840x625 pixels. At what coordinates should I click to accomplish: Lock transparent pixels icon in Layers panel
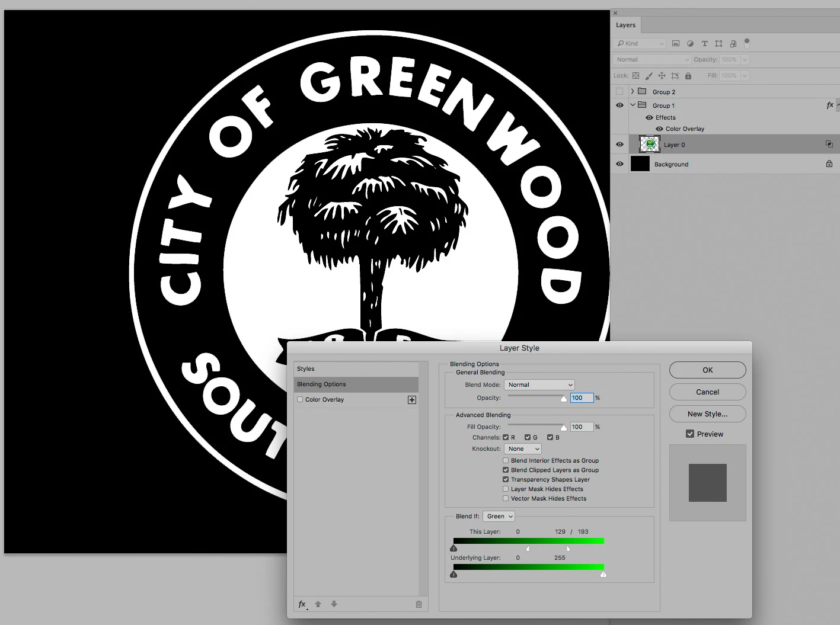click(x=635, y=76)
